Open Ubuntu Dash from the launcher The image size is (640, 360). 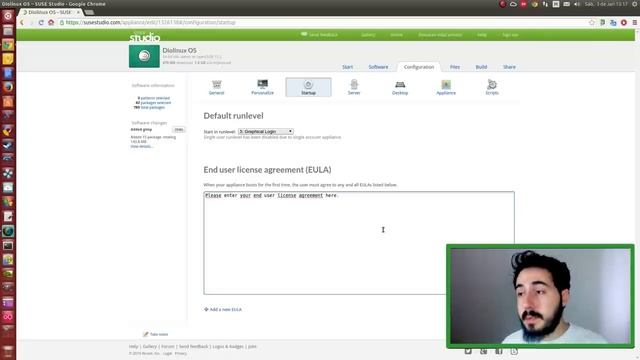(x=8, y=16)
